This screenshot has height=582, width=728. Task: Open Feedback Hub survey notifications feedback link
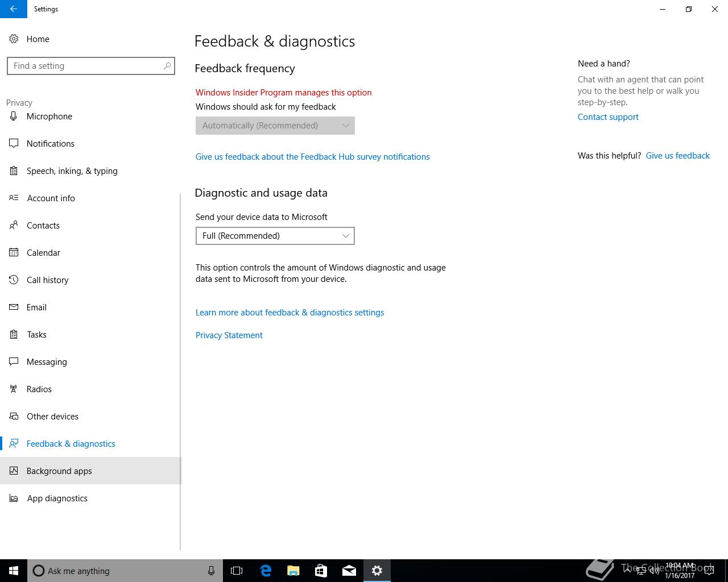313,157
